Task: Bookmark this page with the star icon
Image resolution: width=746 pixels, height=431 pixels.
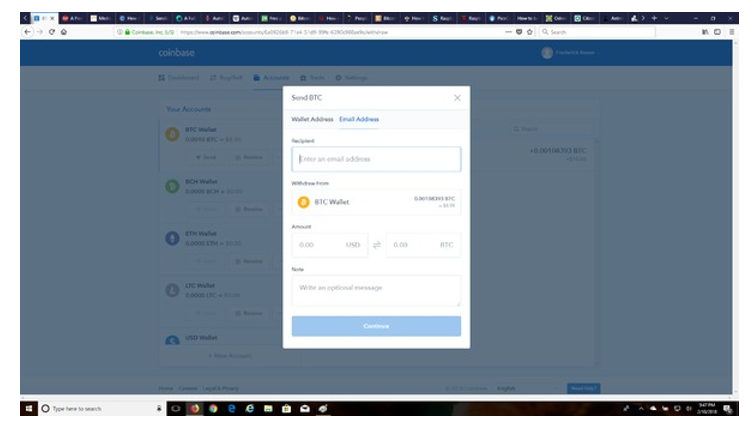Action: point(530,32)
